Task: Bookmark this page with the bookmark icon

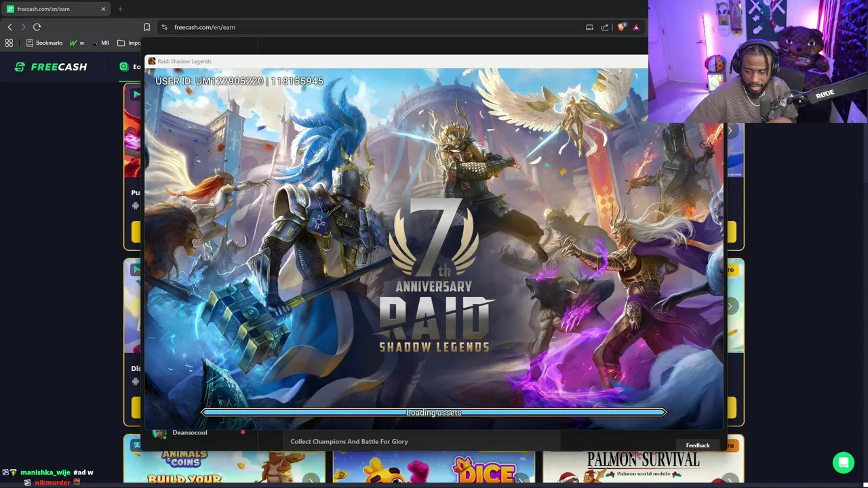Action: (x=146, y=27)
